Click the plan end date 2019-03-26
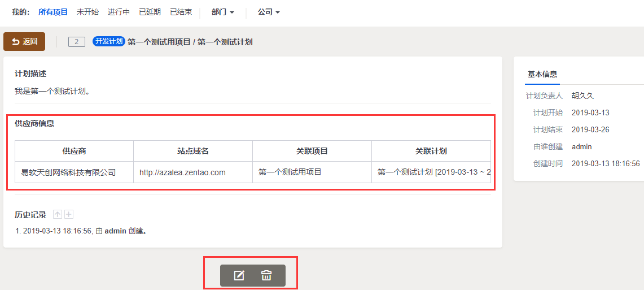The width and height of the screenshot is (644, 290). (x=590, y=129)
